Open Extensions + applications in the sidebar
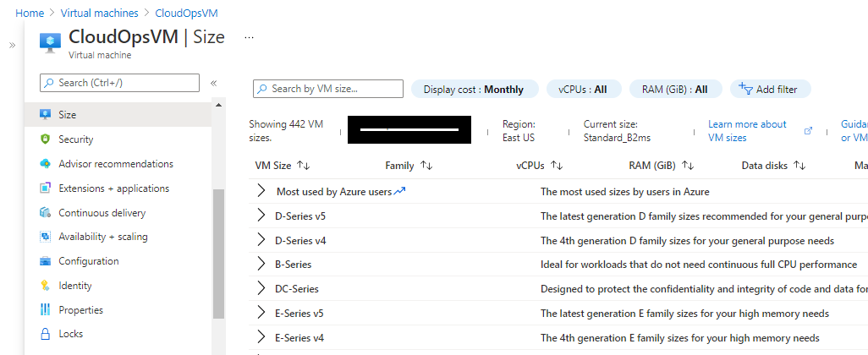The height and width of the screenshot is (355, 868). [114, 188]
